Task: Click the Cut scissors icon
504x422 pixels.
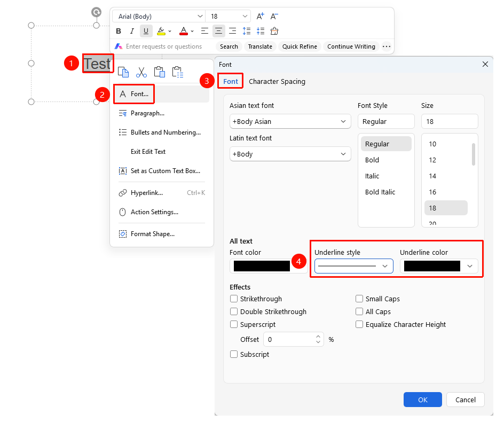Action: pyautogui.click(x=141, y=72)
